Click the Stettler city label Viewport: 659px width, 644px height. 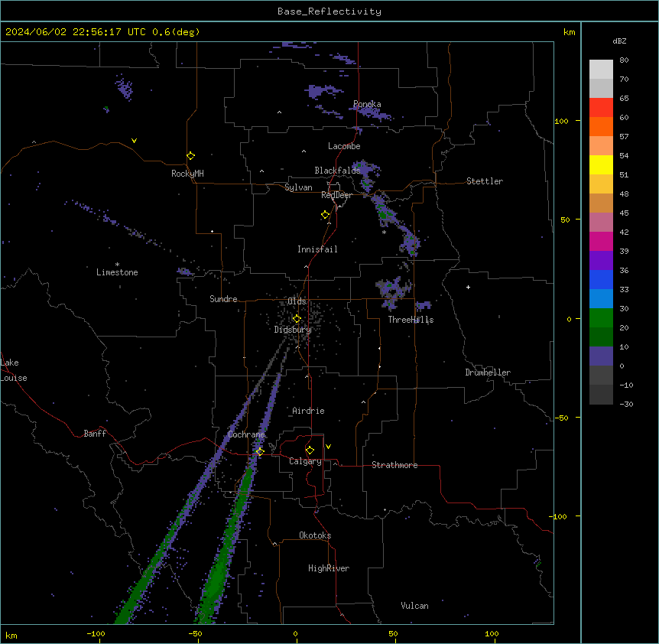pos(485,181)
